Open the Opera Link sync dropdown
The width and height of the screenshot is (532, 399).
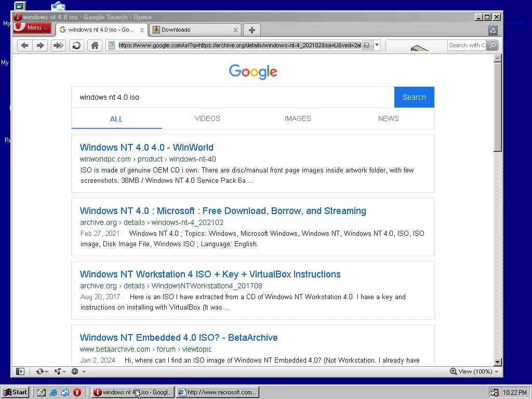pos(42,371)
